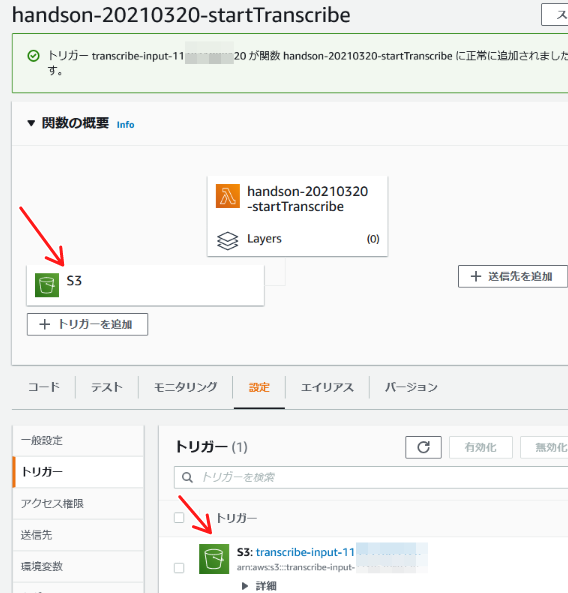Image resolution: width=568 pixels, height=593 pixels.
Task: Click the トリガー (1) panel heading
Action: pyautogui.click(x=211, y=447)
